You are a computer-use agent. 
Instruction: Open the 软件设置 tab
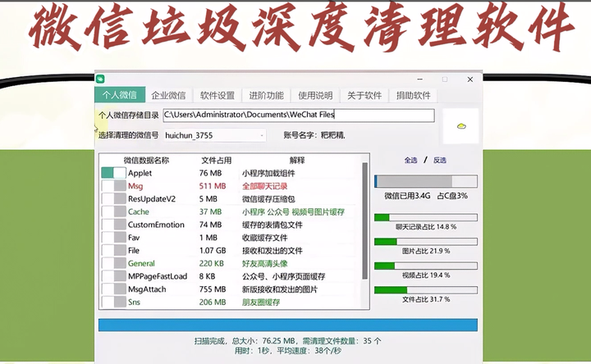coord(218,95)
